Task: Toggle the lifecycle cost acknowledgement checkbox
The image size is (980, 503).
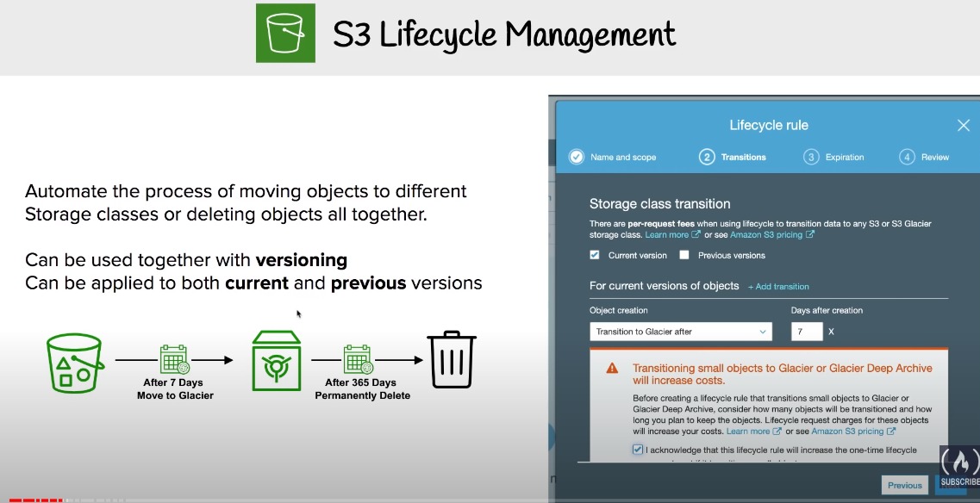Action: pos(638,450)
